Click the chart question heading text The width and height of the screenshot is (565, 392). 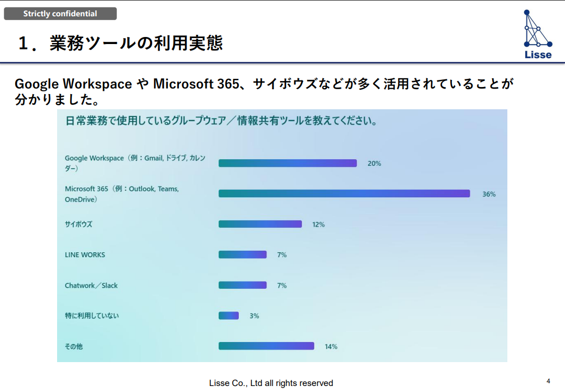point(221,121)
